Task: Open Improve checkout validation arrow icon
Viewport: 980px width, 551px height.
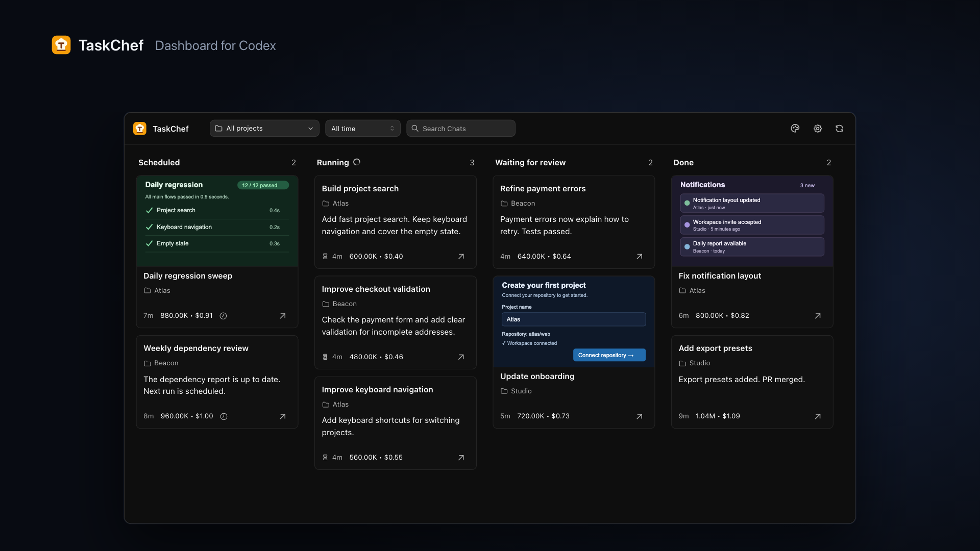Action: (461, 357)
